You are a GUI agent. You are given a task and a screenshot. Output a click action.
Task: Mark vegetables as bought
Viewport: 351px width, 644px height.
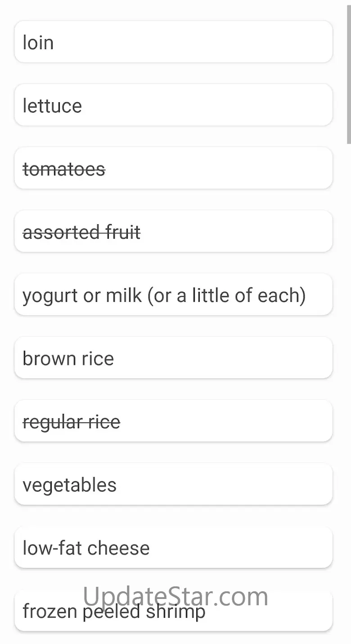click(69, 485)
